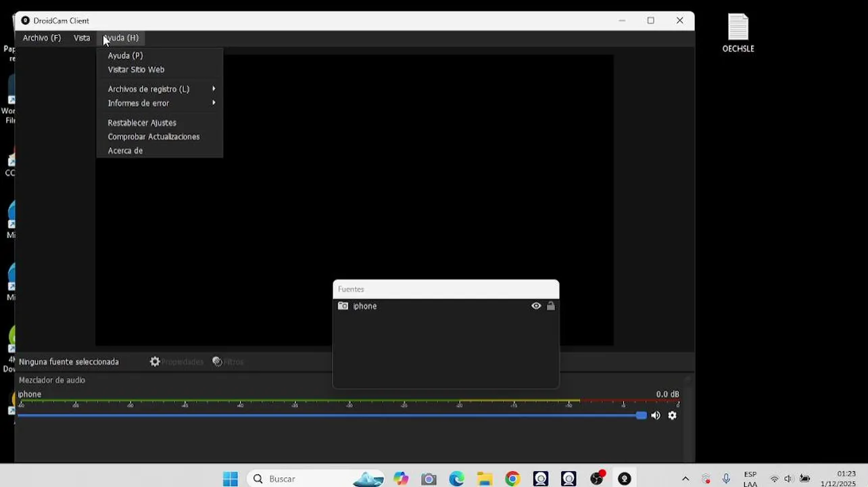Screen dimensions: 868x487
Task: Open Wi-Fi network tray icon
Action: pyautogui.click(x=775, y=479)
